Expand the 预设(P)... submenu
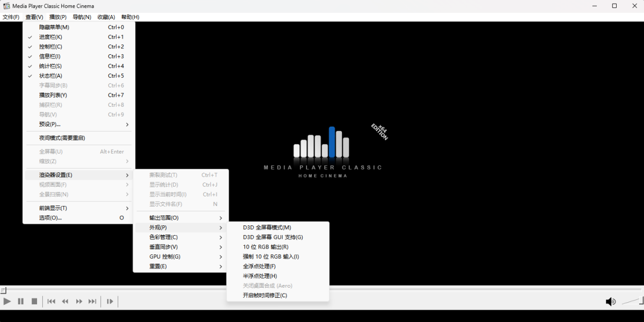The width and height of the screenshot is (644, 322). [x=78, y=124]
